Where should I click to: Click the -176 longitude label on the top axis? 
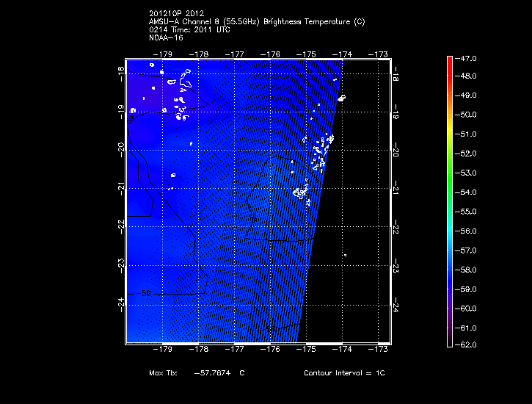click(272, 54)
